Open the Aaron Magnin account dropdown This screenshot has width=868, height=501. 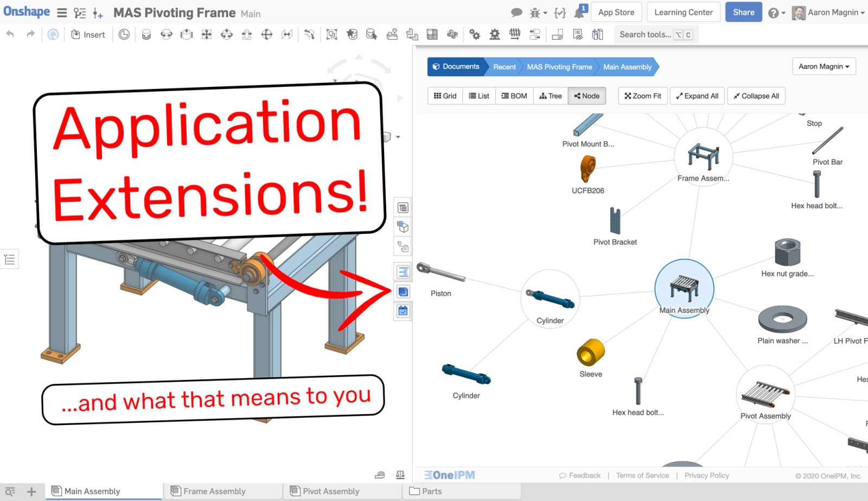pos(828,12)
